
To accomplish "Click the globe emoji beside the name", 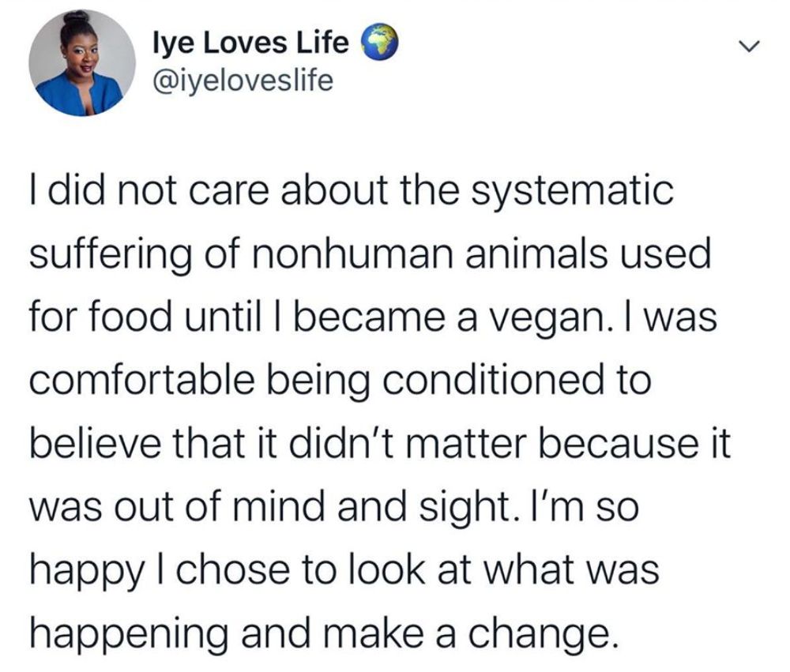I will tap(378, 43).
